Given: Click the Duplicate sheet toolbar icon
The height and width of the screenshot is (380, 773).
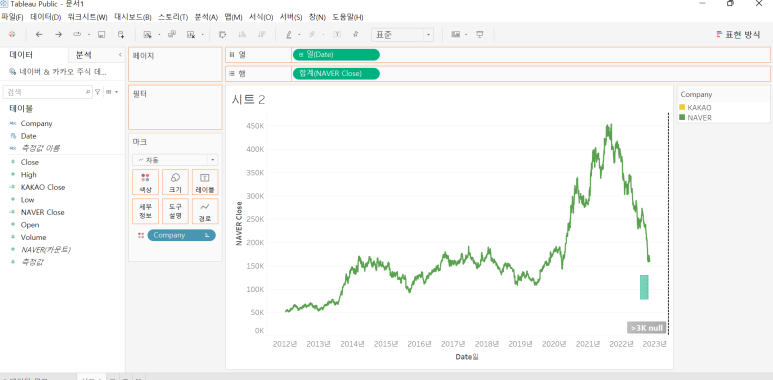Looking at the screenshot, I should pyautogui.click(x=172, y=35).
